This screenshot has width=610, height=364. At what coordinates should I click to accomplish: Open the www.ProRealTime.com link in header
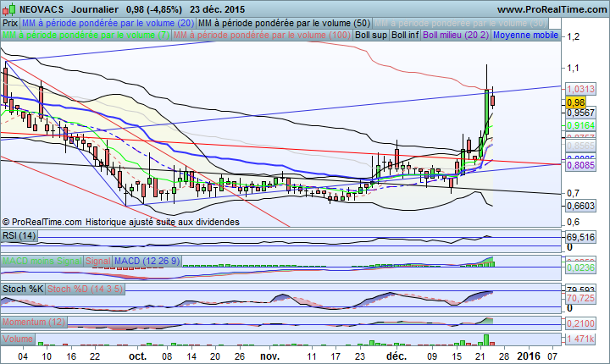pyautogui.click(x=552, y=9)
